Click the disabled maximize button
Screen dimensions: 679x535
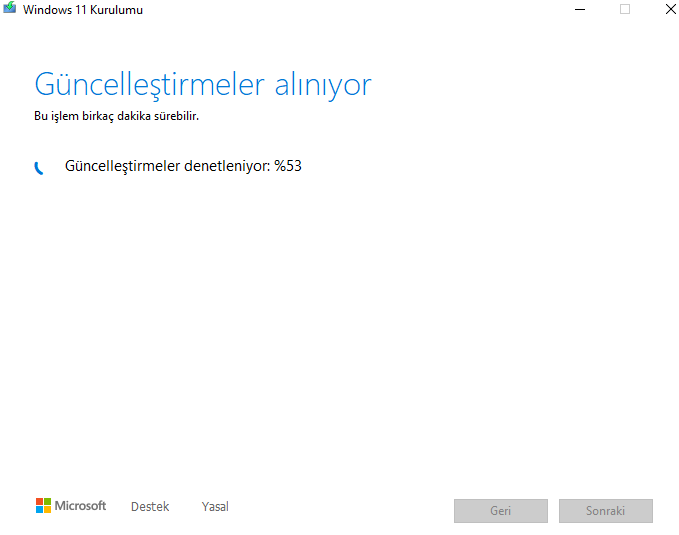[x=624, y=9]
